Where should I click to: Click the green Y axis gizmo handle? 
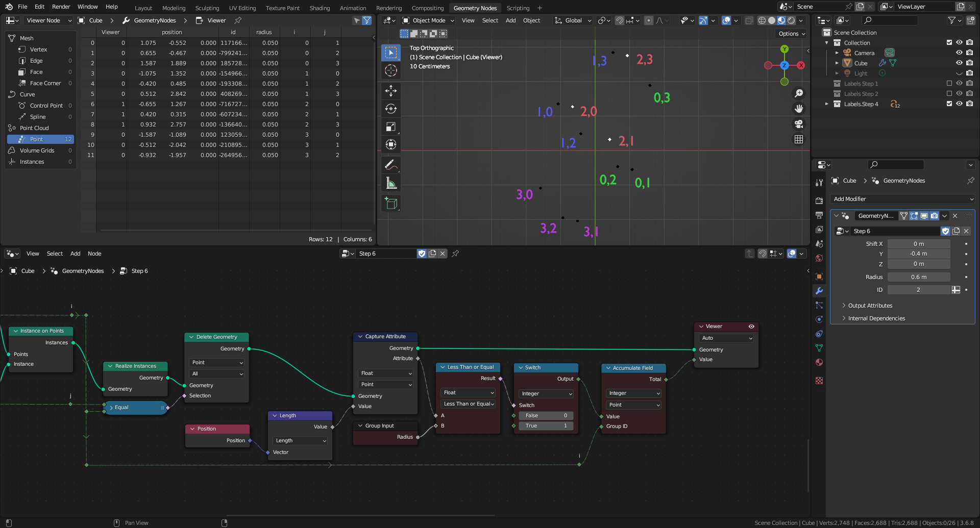click(785, 49)
